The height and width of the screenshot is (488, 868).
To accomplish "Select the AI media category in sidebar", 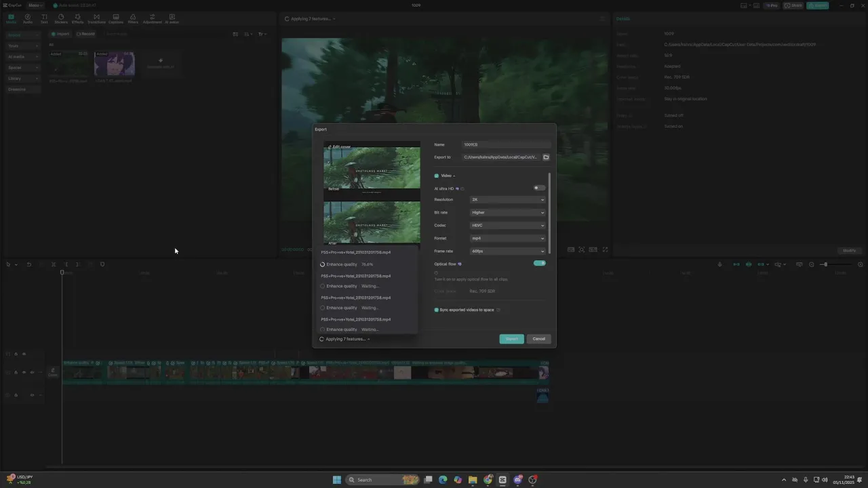I will 23,57.
